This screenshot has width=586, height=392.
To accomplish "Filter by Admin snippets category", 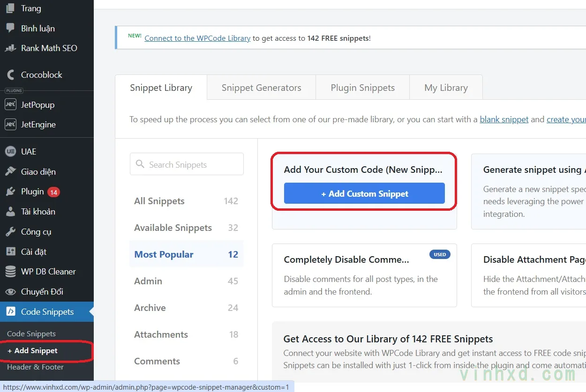I will pos(186,281).
